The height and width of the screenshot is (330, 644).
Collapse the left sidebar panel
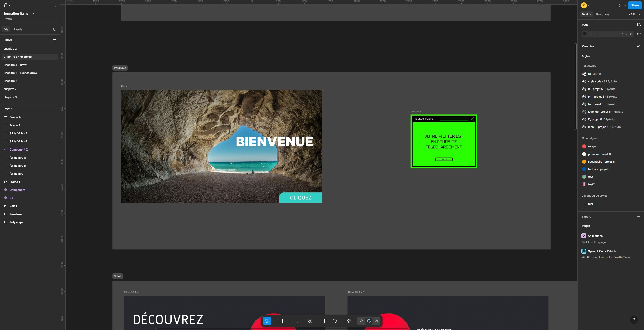coord(54,5)
